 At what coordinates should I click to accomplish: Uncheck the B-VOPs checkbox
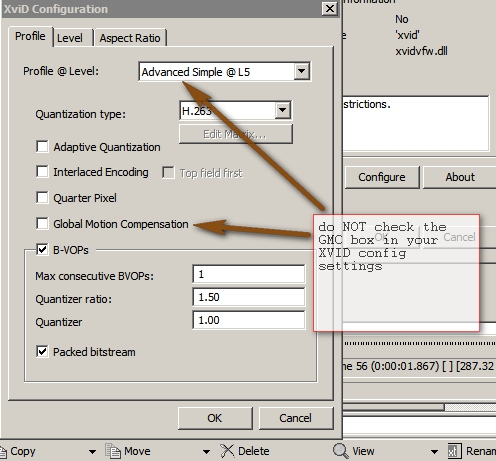pyautogui.click(x=42, y=249)
